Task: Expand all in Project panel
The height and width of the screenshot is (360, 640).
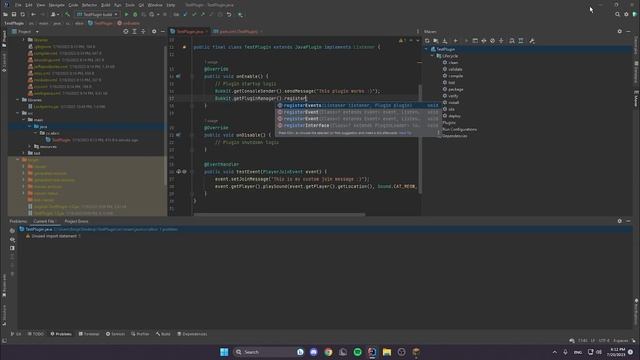Action: click(134, 31)
